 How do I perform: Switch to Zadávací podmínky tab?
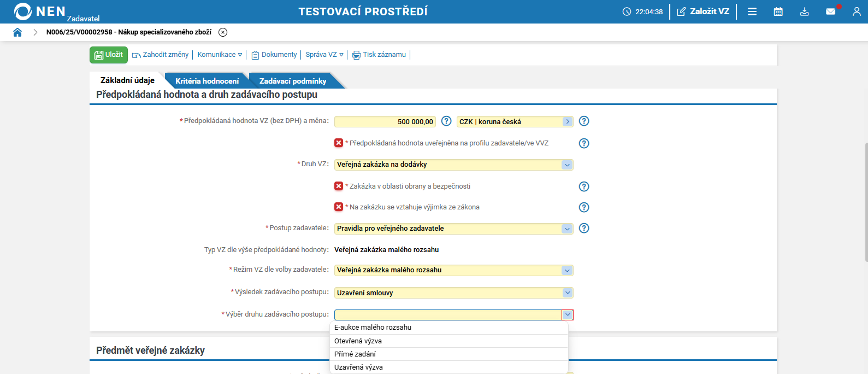pos(293,81)
